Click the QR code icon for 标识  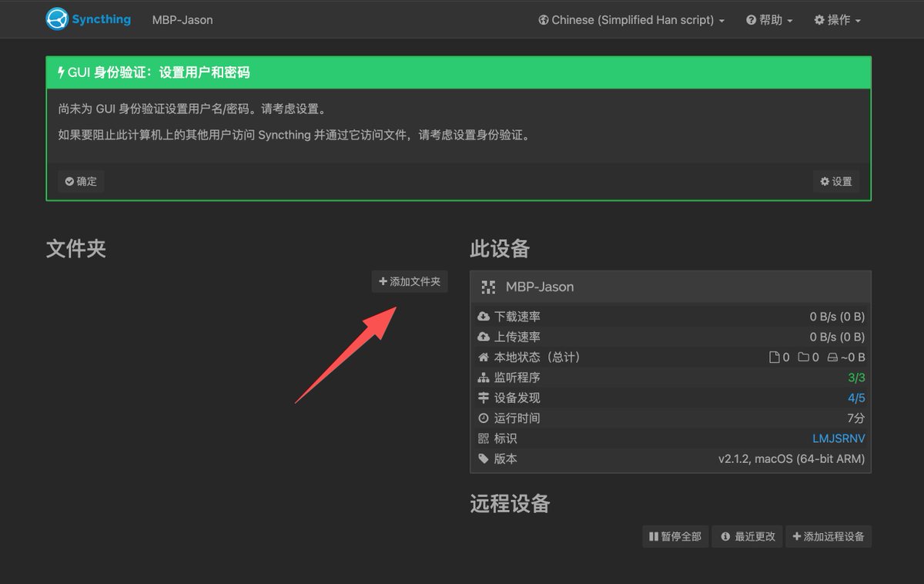[484, 438]
